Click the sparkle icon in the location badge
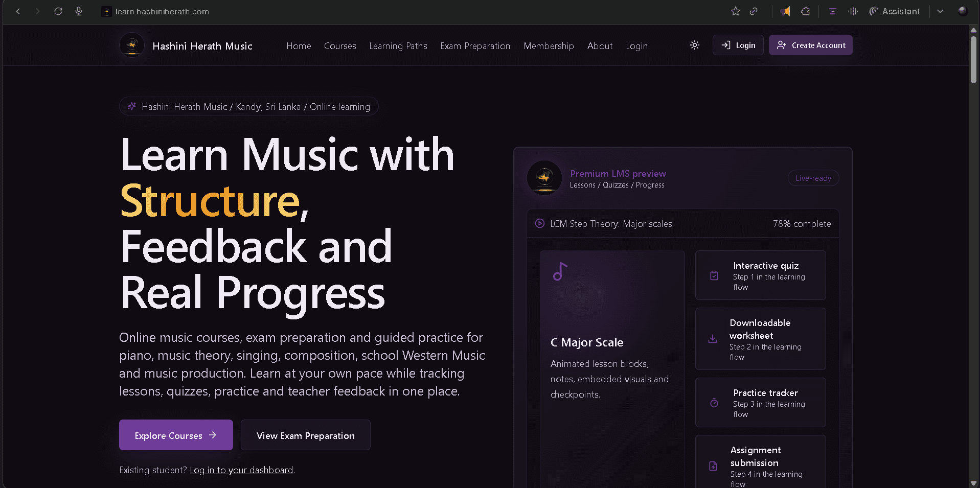The height and width of the screenshot is (488, 980). [x=132, y=106]
